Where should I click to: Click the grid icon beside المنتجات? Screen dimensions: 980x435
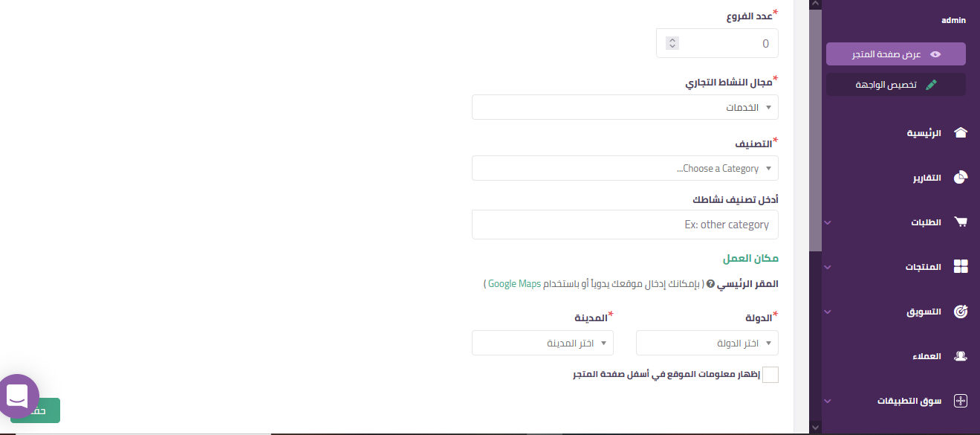(x=960, y=267)
